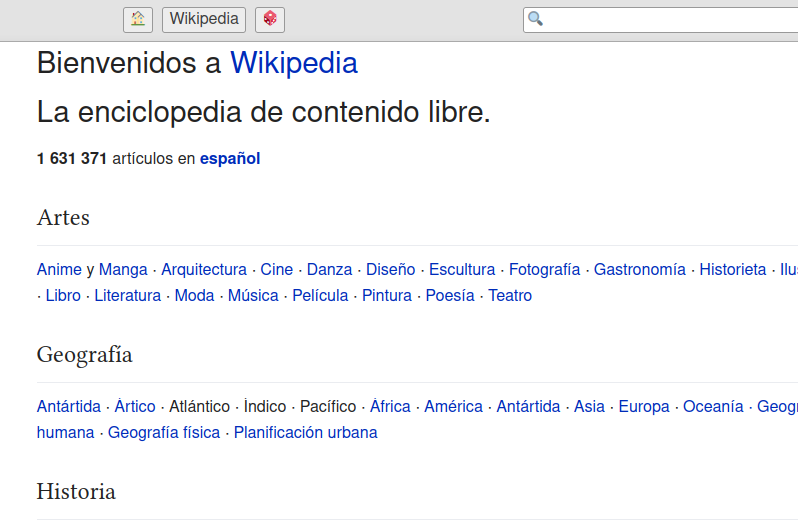Screen dimensions: 798x522
Task: Open the Poesía link
Action: [450, 295]
